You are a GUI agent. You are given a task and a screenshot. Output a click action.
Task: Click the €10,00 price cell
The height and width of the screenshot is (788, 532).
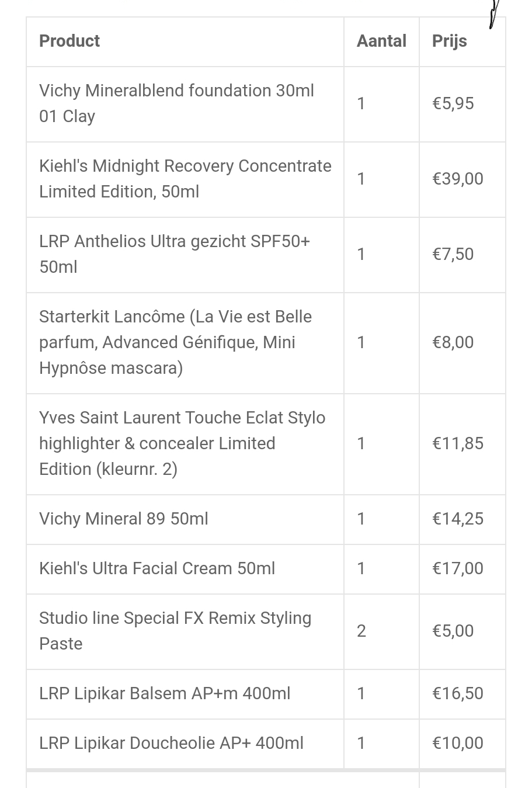click(x=458, y=743)
